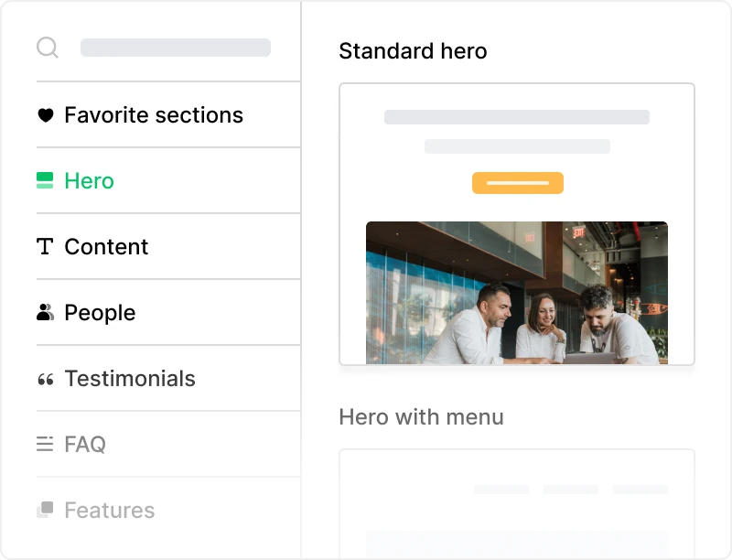Click the T icon for Content
This screenshot has height=560, width=732.
[45, 246]
